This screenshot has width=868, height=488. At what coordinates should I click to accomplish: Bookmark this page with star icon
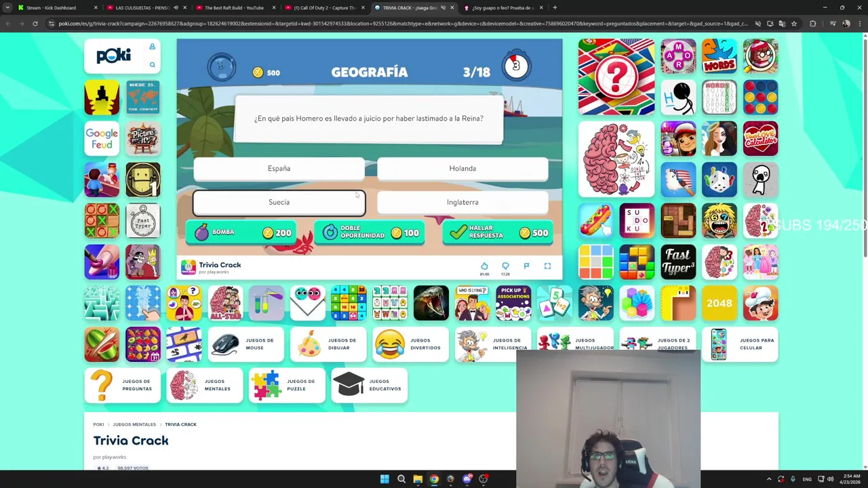[x=793, y=24]
